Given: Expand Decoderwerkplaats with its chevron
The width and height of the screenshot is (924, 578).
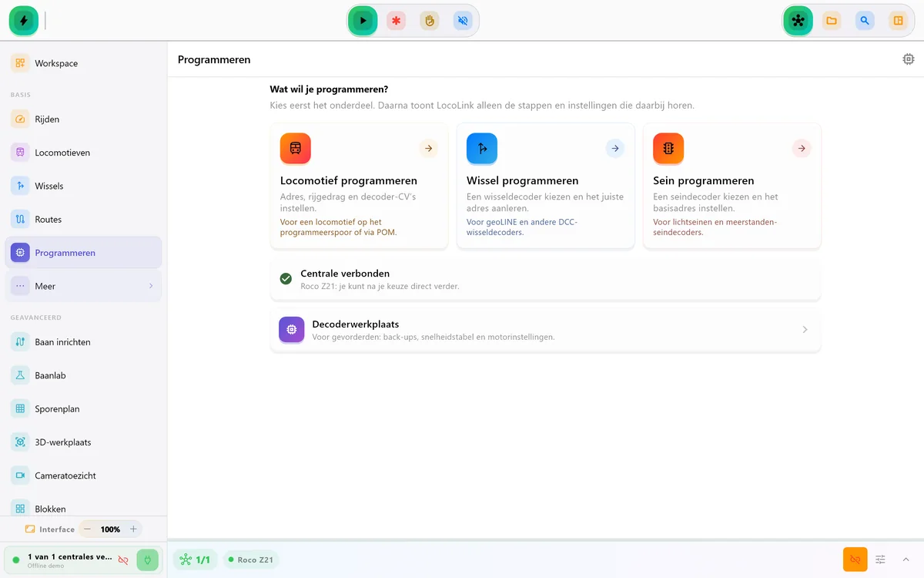Looking at the screenshot, I should pyautogui.click(x=805, y=330).
